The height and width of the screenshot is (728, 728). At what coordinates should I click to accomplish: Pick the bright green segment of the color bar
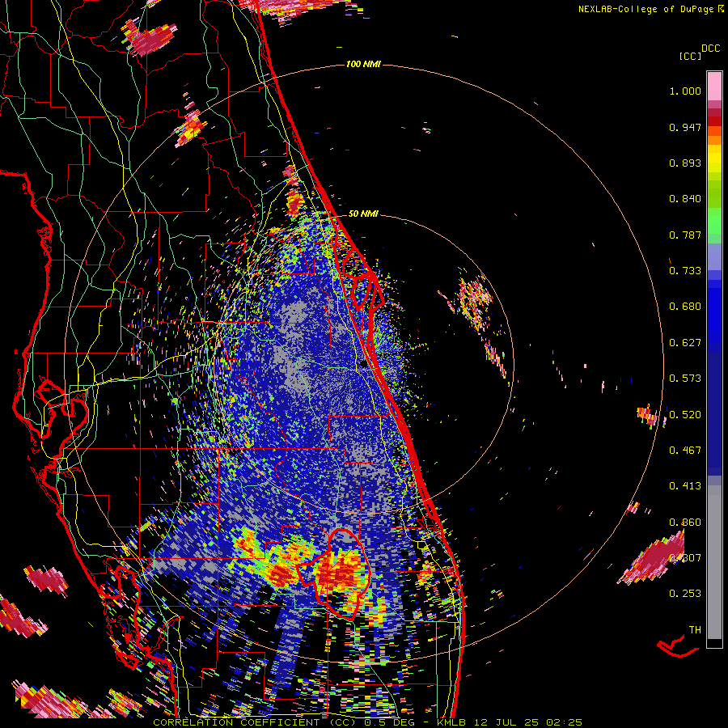click(x=714, y=221)
